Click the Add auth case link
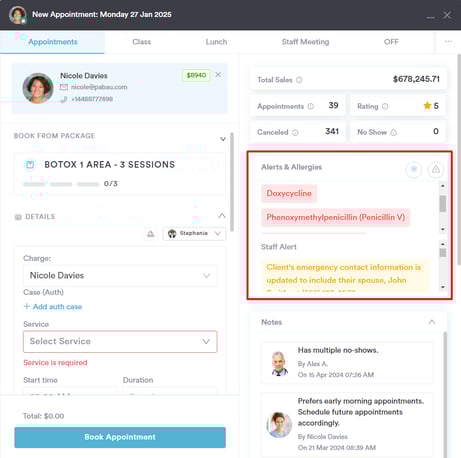Image resolution: width=461 pixels, height=458 pixels. pos(53,307)
